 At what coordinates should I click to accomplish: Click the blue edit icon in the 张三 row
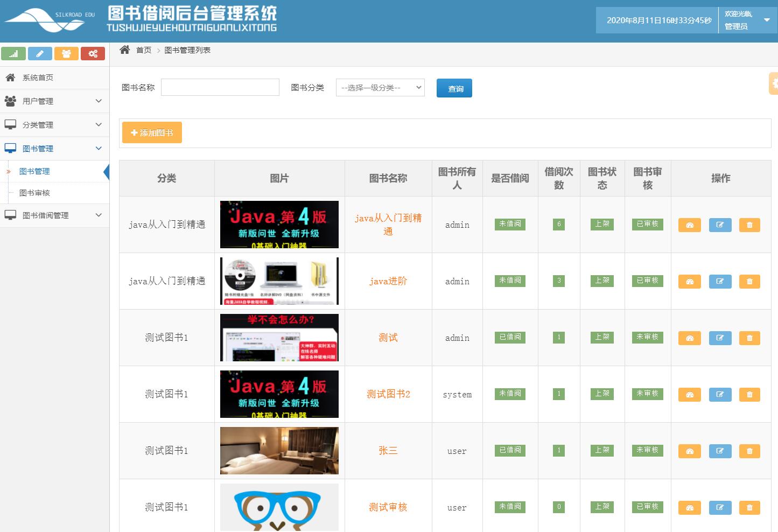[x=720, y=451]
